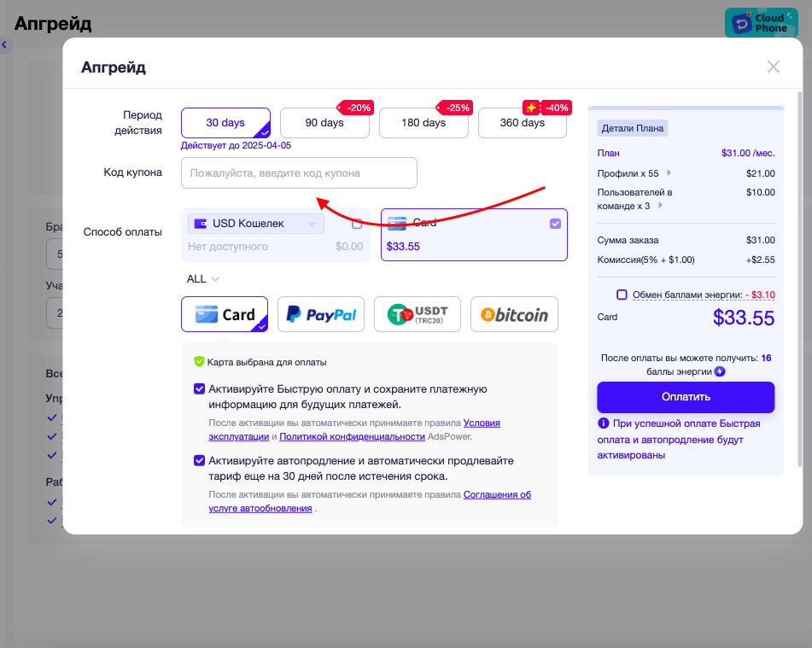The height and width of the screenshot is (648, 812).
Task: Focus the coupon code input field
Action: 299,173
